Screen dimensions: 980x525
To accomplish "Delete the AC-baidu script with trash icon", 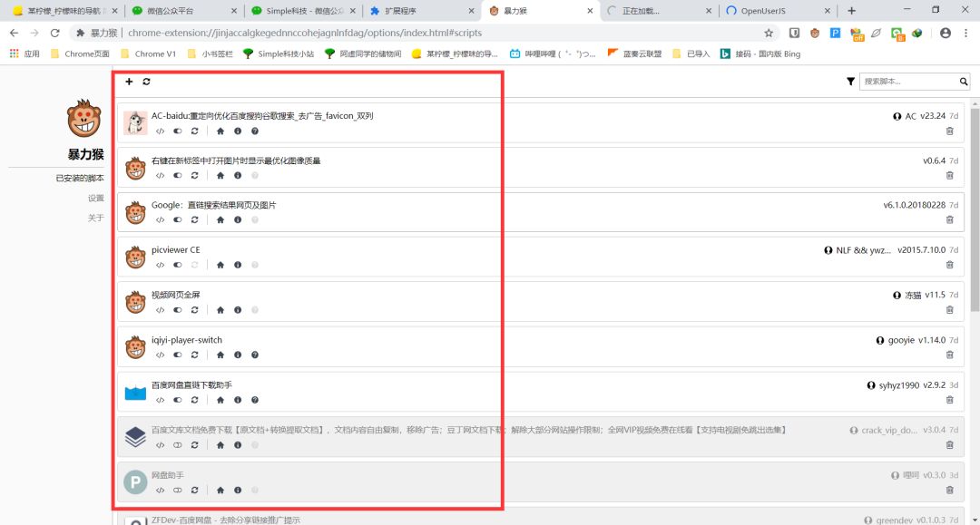I will [x=949, y=131].
